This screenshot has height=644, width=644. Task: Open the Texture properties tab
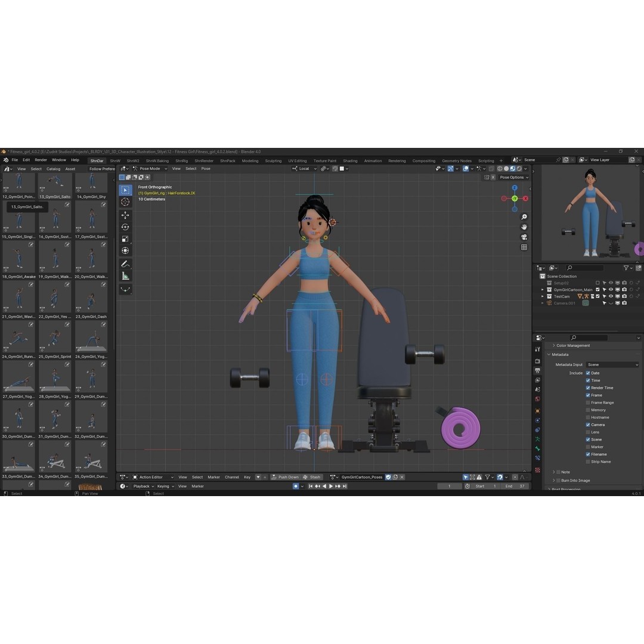click(x=538, y=470)
